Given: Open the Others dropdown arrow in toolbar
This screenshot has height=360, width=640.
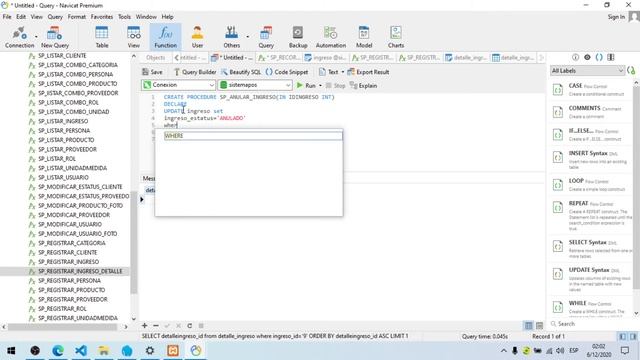Looking at the screenshot, I should 247,37.
